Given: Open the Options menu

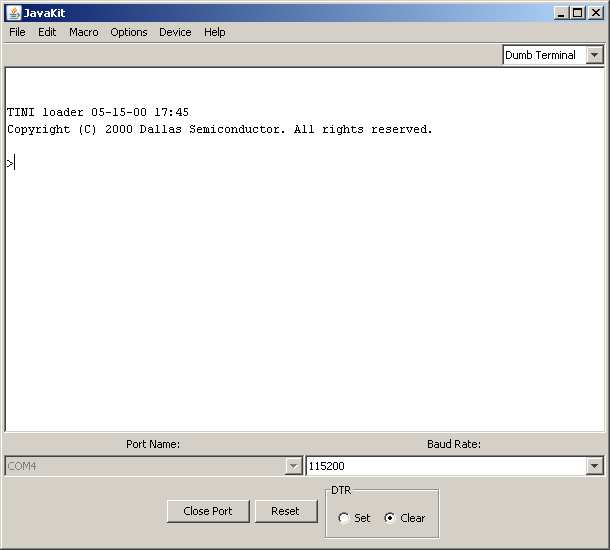Looking at the screenshot, I should [x=129, y=32].
